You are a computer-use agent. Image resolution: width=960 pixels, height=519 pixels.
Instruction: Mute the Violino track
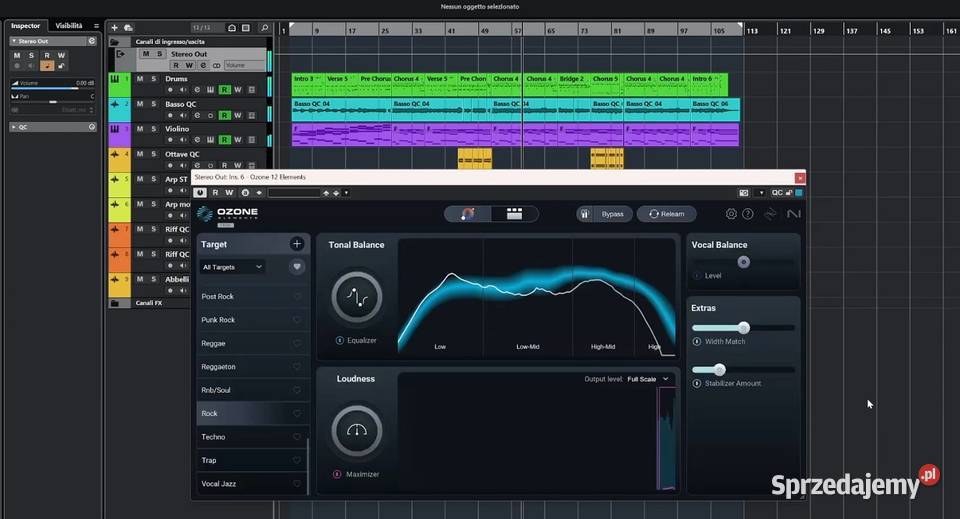tap(140, 129)
